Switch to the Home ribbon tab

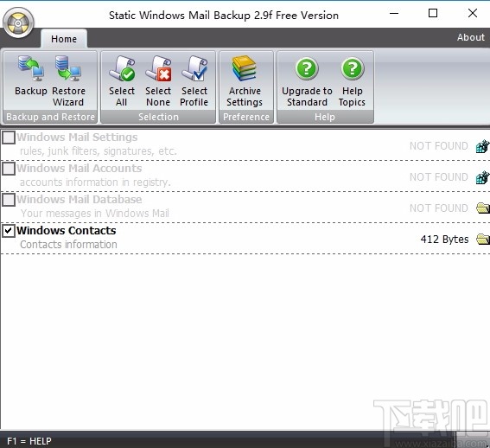click(64, 39)
